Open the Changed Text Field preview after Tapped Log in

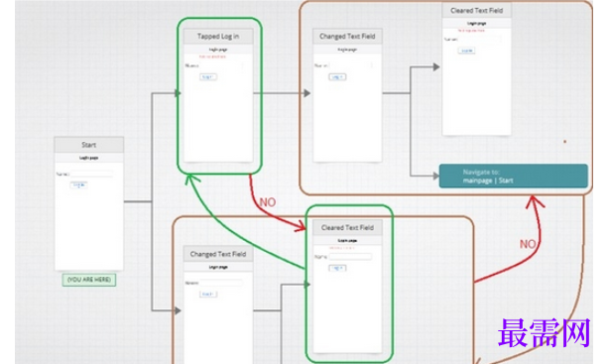(x=347, y=102)
